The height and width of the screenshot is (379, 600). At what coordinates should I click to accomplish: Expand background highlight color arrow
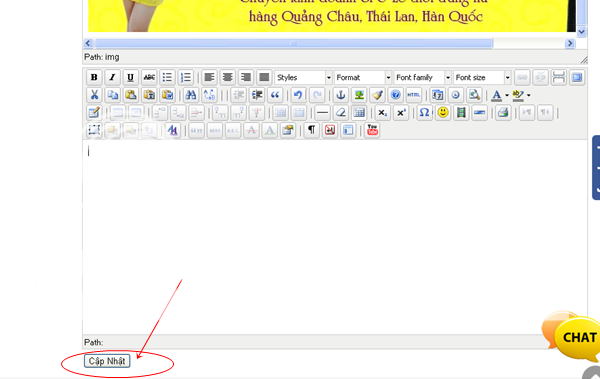coord(528,95)
